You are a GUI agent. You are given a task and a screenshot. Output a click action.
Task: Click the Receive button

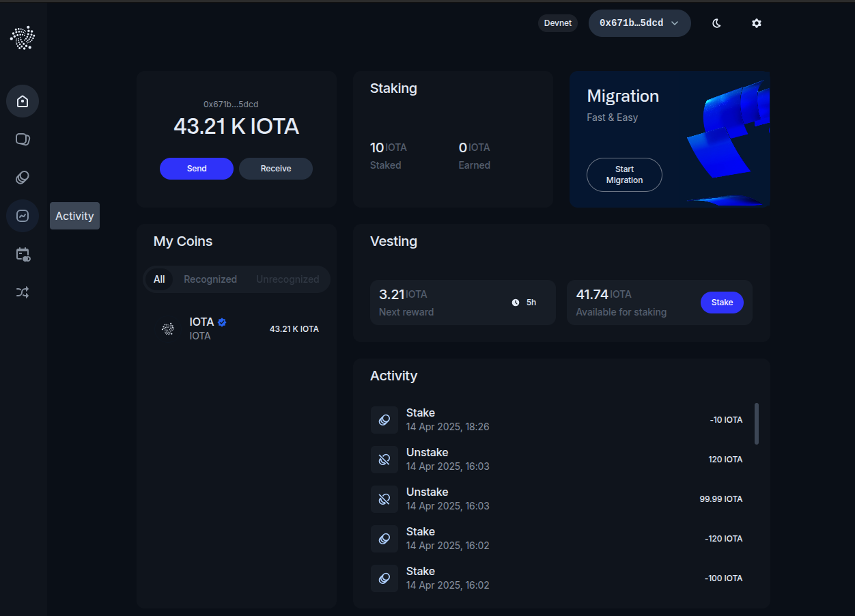[x=276, y=169]
